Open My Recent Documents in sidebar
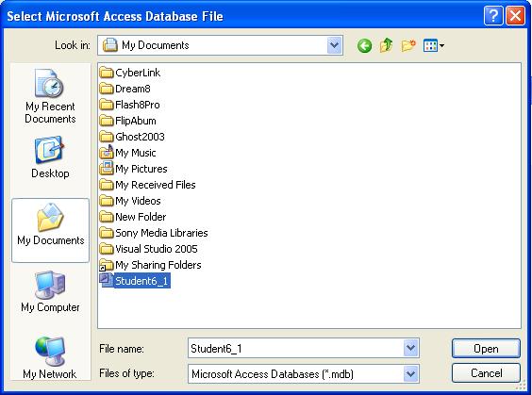The height and width of the screenshot is (395, 532). 50,97
